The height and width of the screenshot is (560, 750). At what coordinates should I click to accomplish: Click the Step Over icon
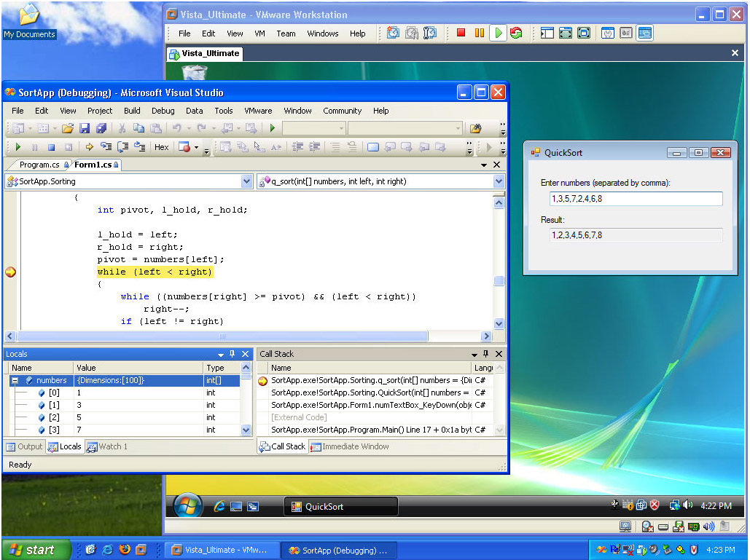pos(122,147)
